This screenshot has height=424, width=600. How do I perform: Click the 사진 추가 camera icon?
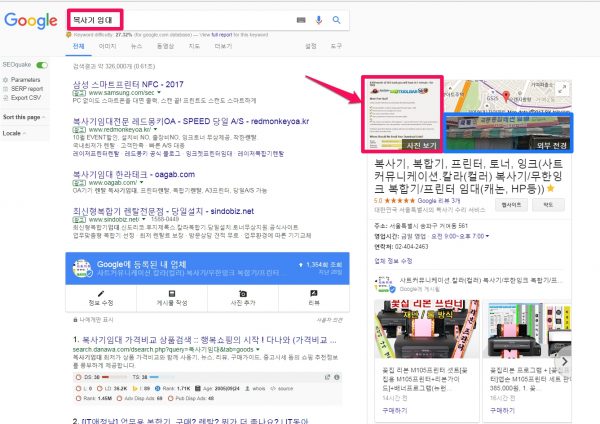tap(243, 294)
